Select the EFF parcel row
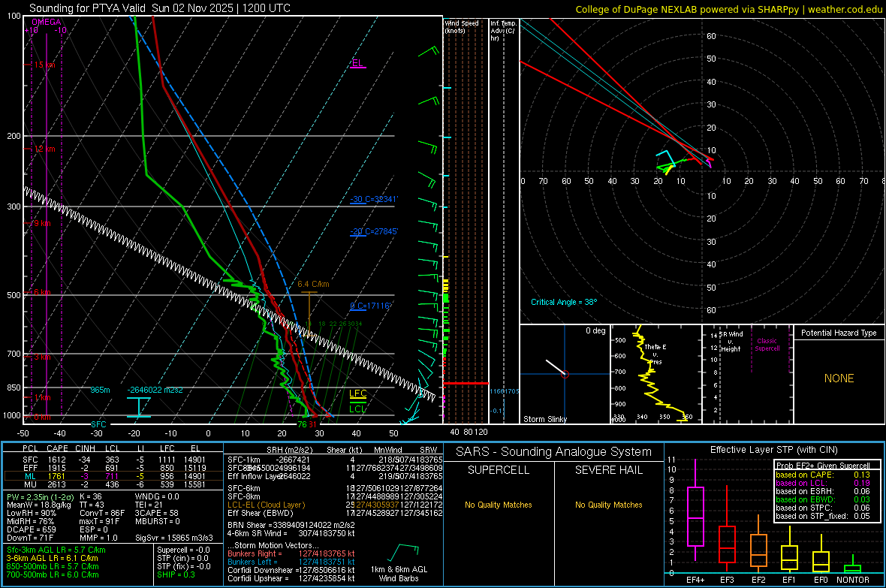The width and height of the screenshot is (886, 588). pos(113,468)
